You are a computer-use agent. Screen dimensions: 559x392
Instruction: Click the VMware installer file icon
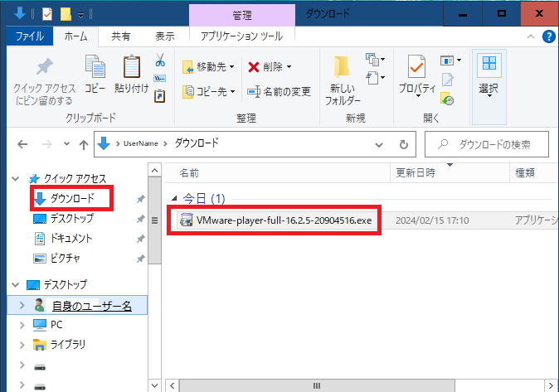tap(186, 220)
